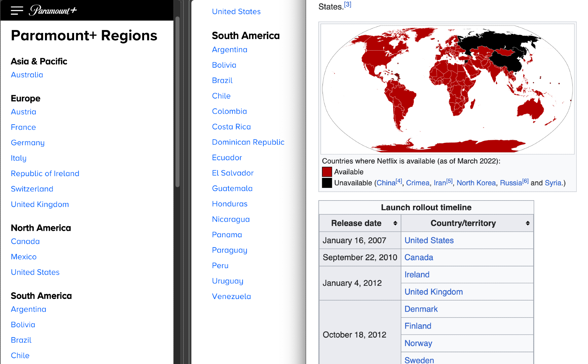This screenshot has width=588, height=364.
Task: Open the Australia region link
Action: pyautogui.click(x=27, y=75)
